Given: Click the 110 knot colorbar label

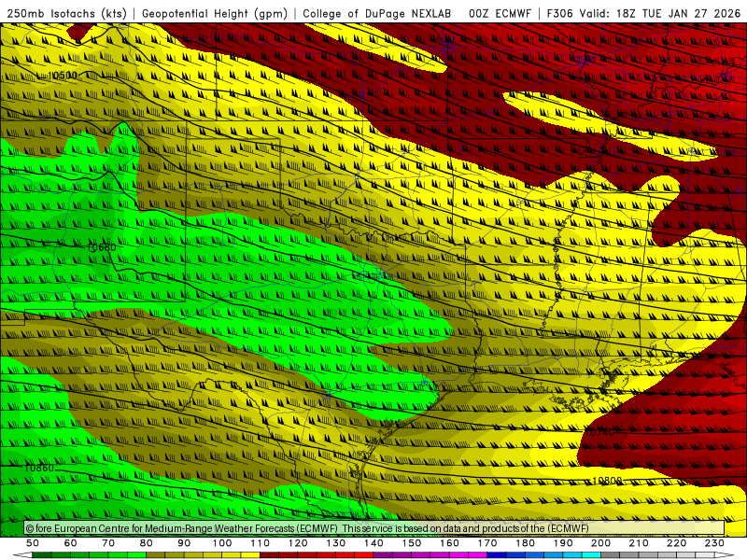Looking at the screenshot, I should point(261,543).
